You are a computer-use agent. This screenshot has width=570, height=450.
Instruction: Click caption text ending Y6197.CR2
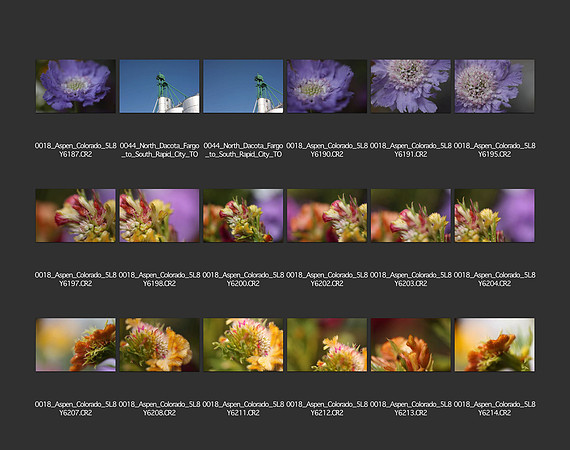(76, 279)
